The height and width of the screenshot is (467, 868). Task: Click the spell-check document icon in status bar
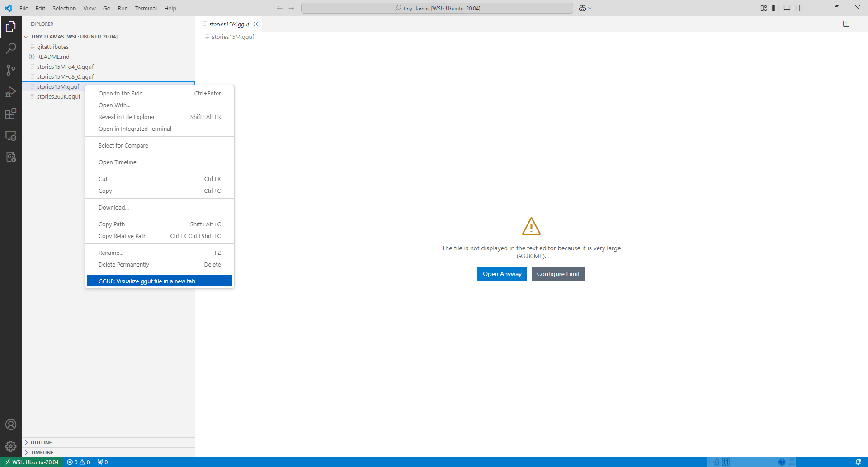tap(716, 462)
